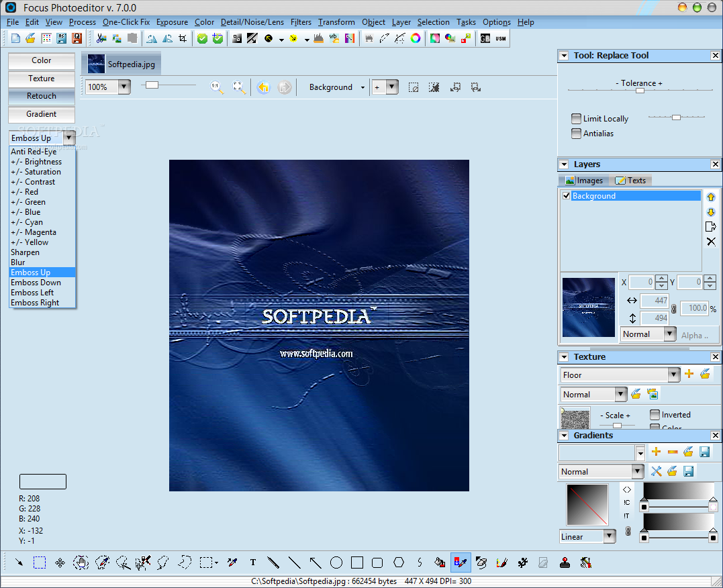Open the Filters menu

click(x=301, y=22)
